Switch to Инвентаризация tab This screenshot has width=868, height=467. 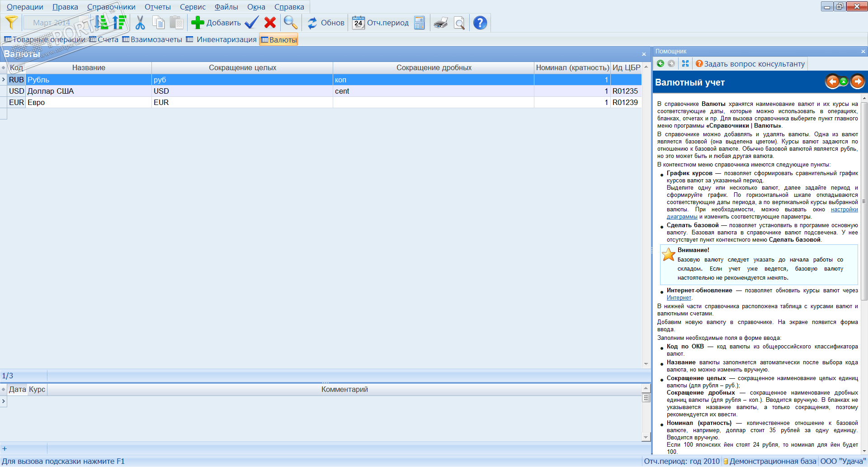click(222, 39)
